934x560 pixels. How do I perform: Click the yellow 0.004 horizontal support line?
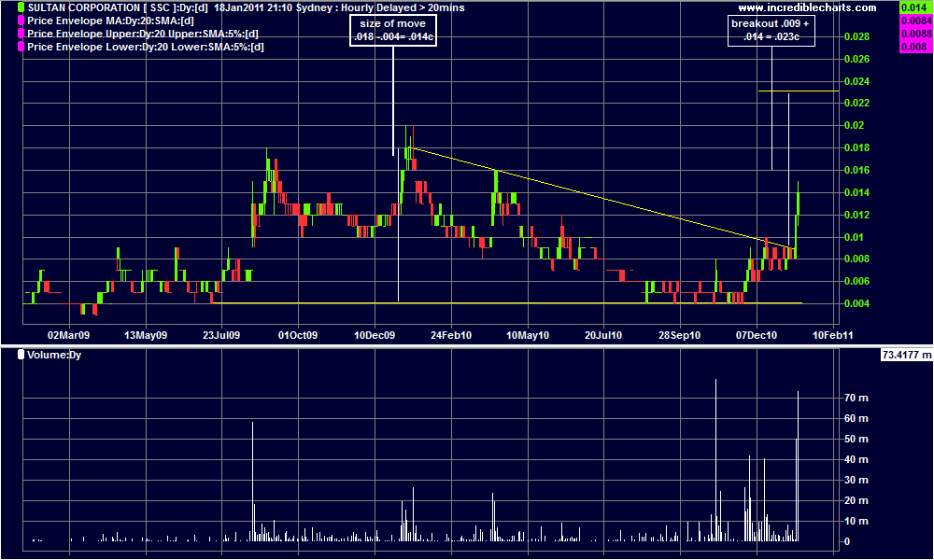tap(506, 303)
